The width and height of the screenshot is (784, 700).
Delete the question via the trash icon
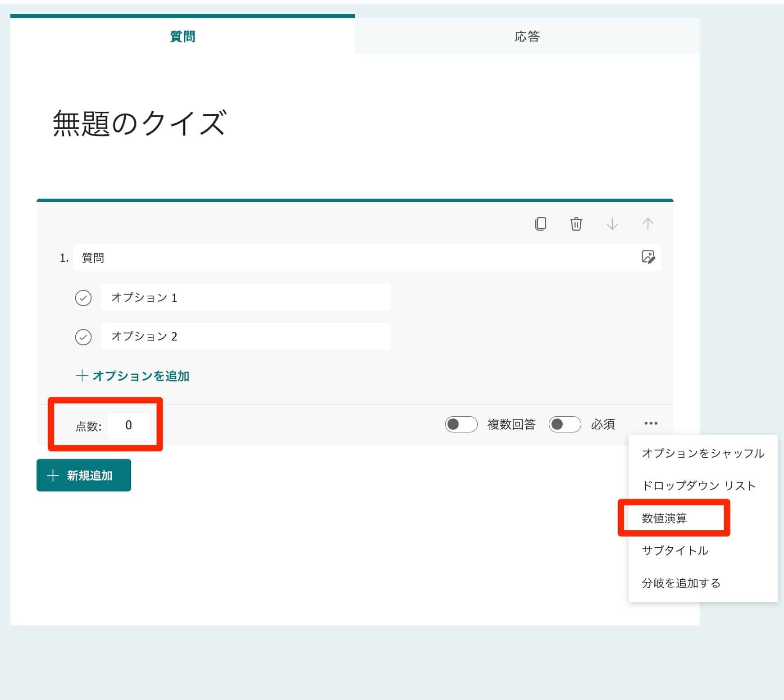576,223
